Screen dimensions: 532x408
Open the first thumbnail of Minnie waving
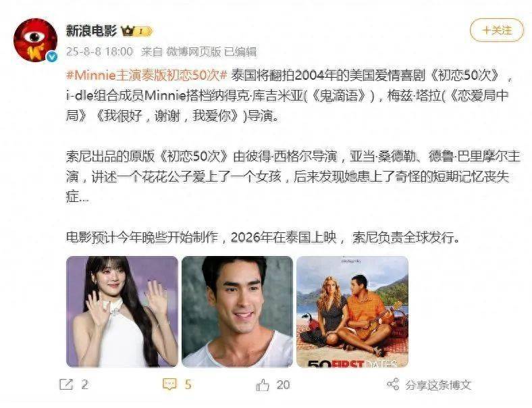coord(122,311)
